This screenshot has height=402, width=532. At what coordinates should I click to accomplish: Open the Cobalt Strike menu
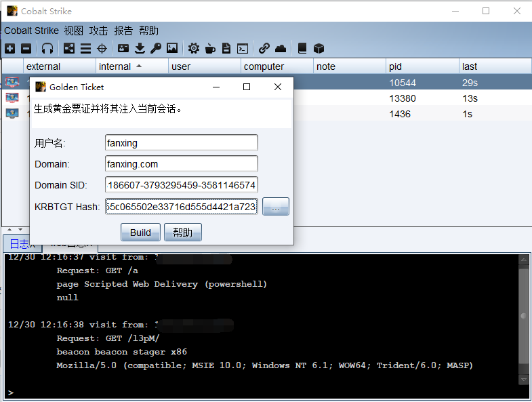click(x=32, y=31)
